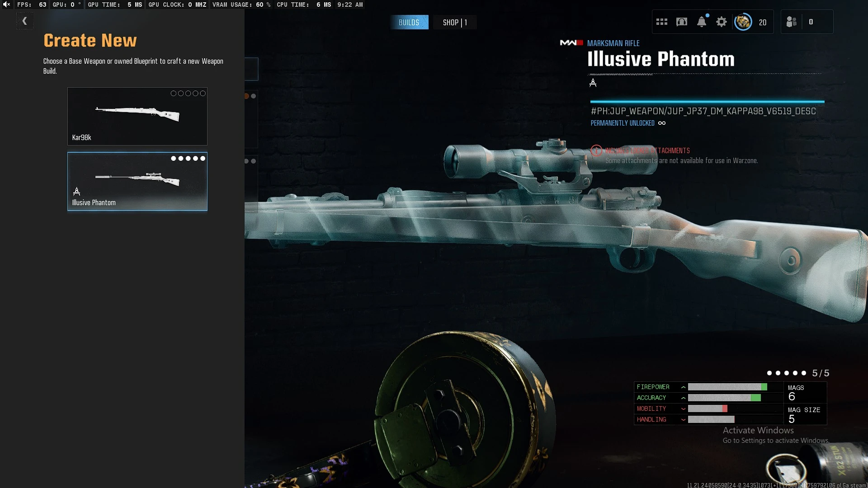Switch to the Shop tab

pos(454,23)
